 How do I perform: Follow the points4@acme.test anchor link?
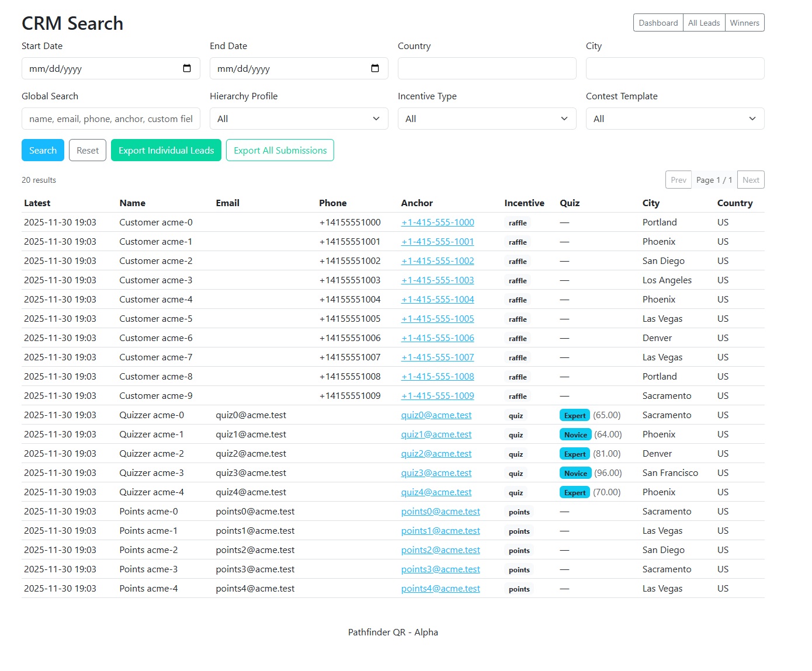[x=440, y=589]
